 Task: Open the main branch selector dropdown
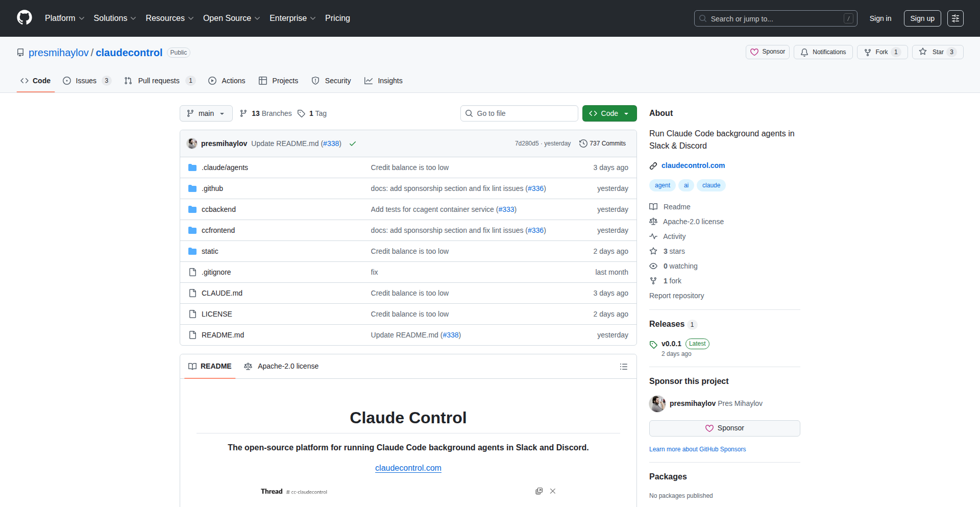[206, 113]
